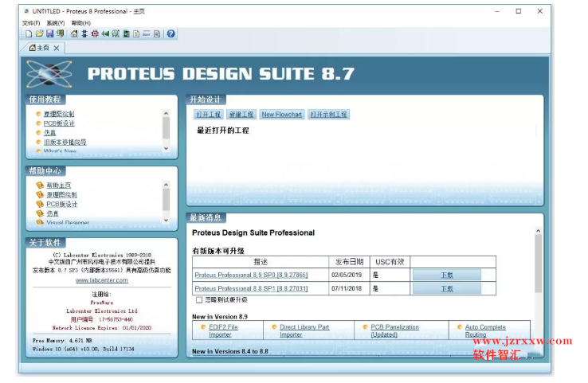
Task: Click the book icon beside 帮助主页
Action: pos(40,185)
